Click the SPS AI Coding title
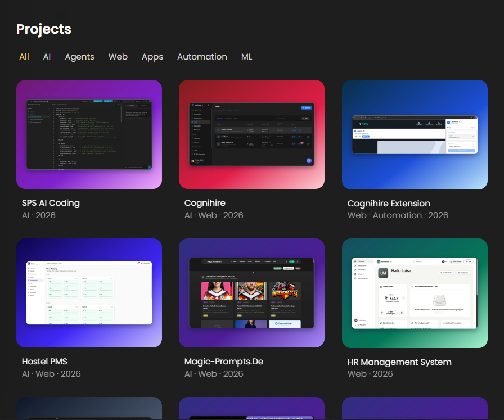Screen dimensions: 504x420 (x=51, y=203)
